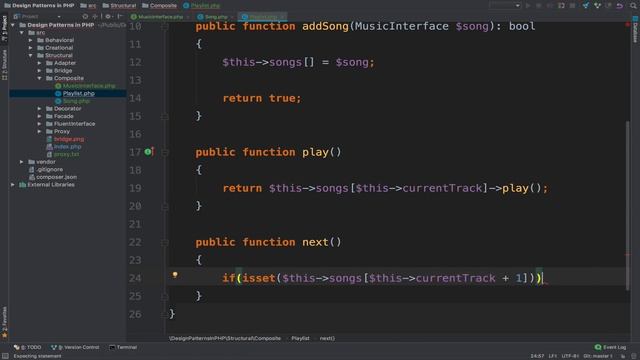Click the VCS commit branch icon
The image size is (640, 360).
pos(597,5)
